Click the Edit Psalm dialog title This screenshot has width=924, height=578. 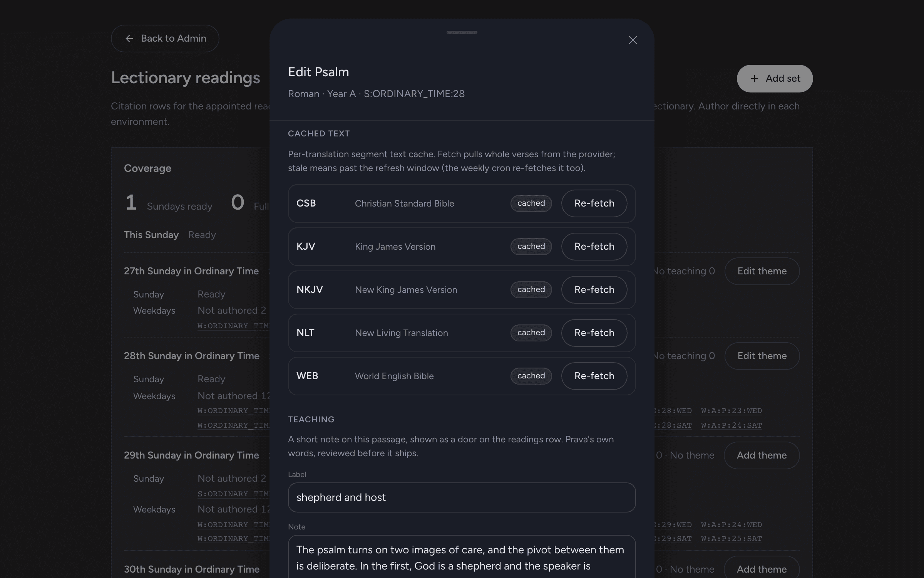318,72
